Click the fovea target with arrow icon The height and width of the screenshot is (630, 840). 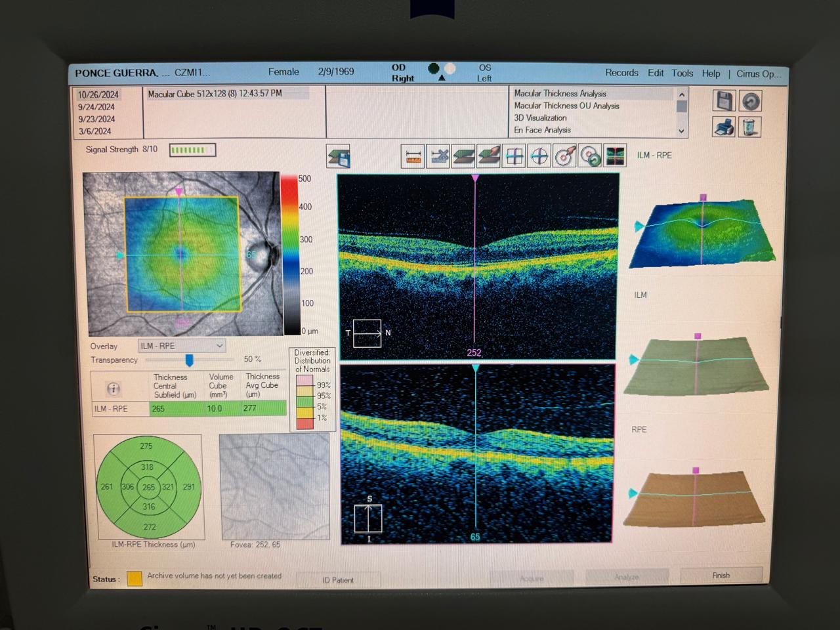click(x=565, y=156)
